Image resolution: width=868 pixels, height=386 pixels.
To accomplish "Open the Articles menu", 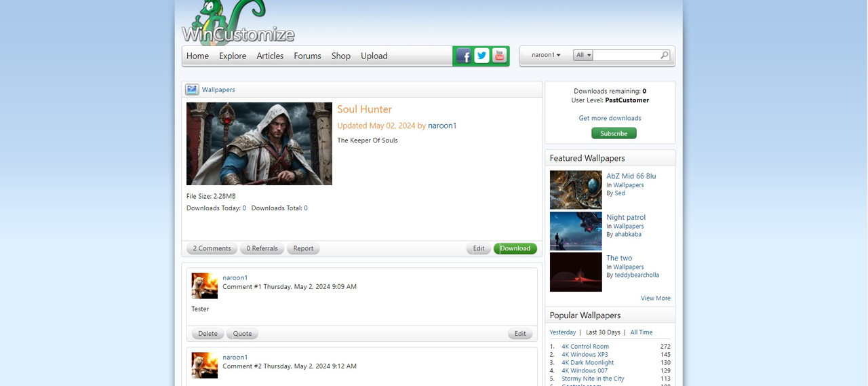I will [270, 56].
